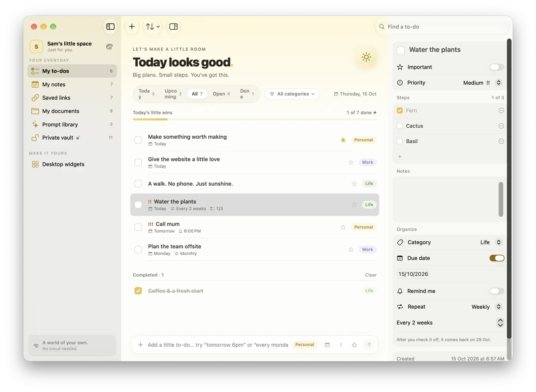The image size is (536, 392).
Task: Click the priority exclamation icon in the add bar
Action: point(341,345)
